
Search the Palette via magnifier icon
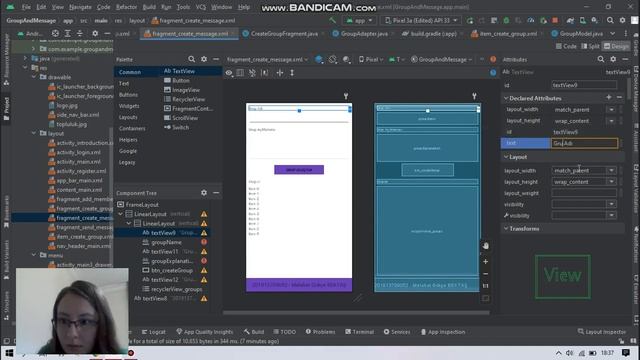pos(191,59)
